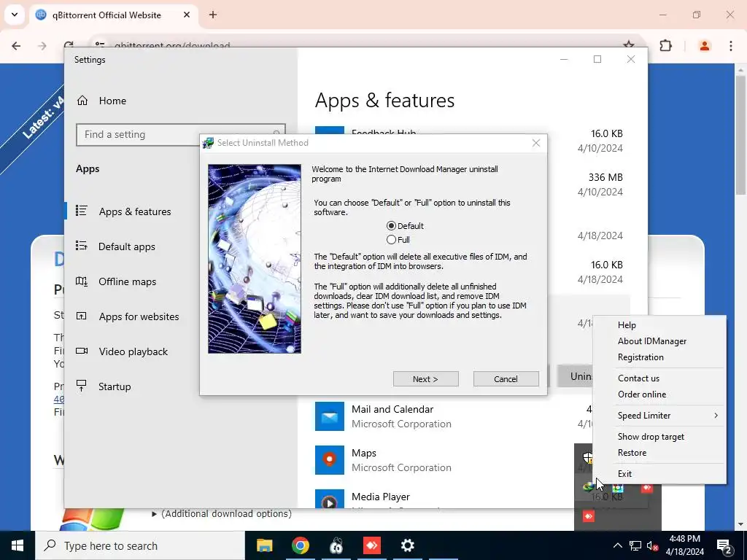The image size is (747, 560).
Task: Open the Settings gear on taskbar
Action: pos(407,545)
